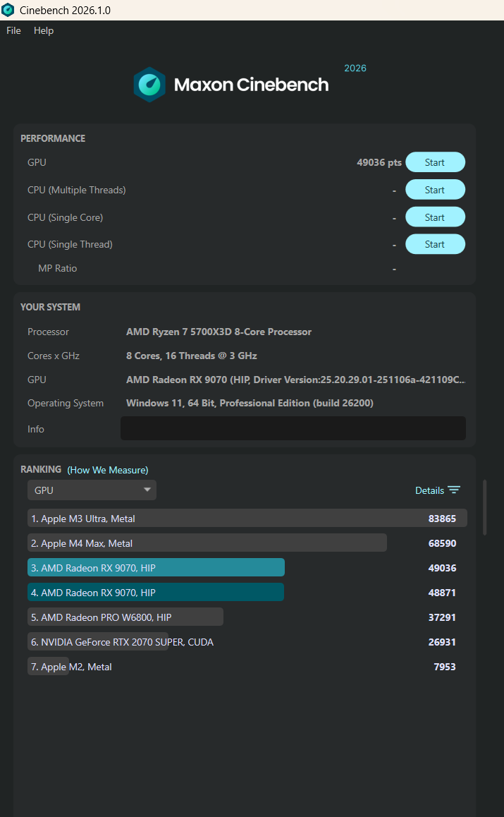Click inside the Info text field
Screen dimensions: 504x817
click(x=293, y=428)
